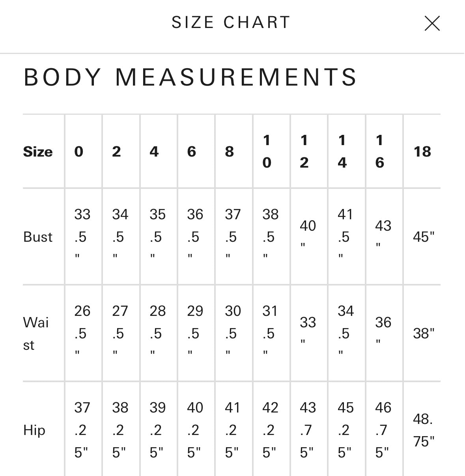The height and width of the screenshot is (476, 465).
Task: Close the size chart with the X
Action: 432,23
